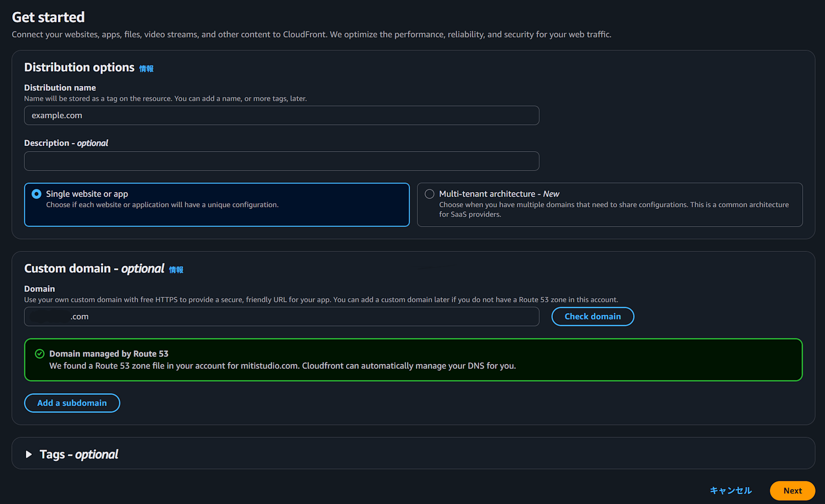Select the Single website or app radio

click(37, 194)
